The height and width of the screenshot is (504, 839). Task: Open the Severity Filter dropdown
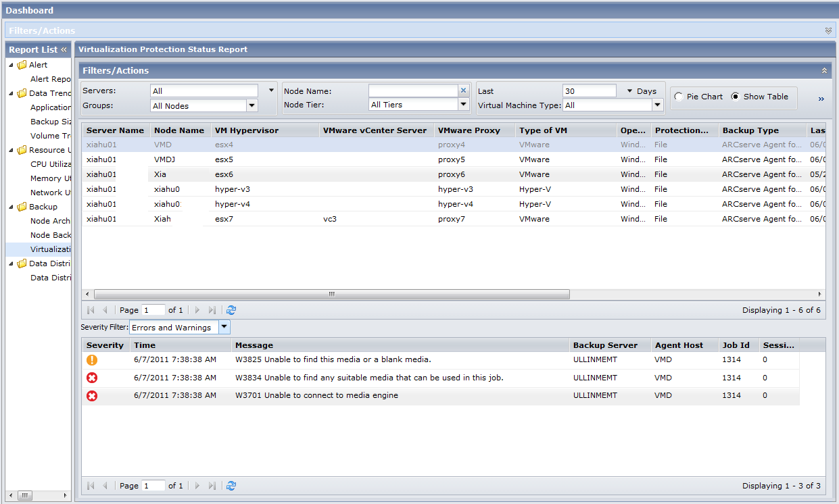[x=224, y=327]
